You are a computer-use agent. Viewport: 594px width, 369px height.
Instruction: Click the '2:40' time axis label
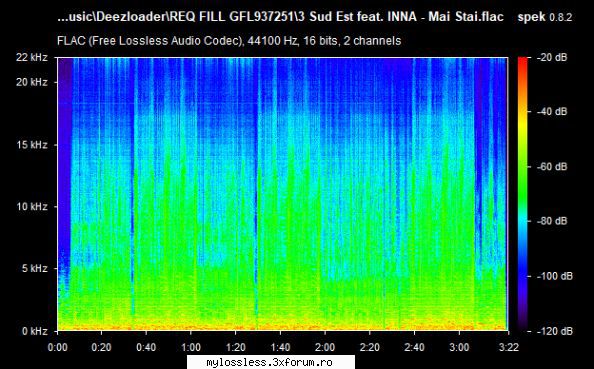click(x=414, y=347)
